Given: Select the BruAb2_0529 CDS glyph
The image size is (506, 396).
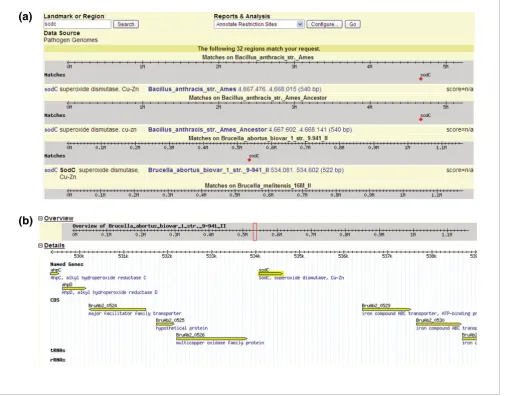Looking at the screenshot, I should pyautogui.click(x=386, y=309).
